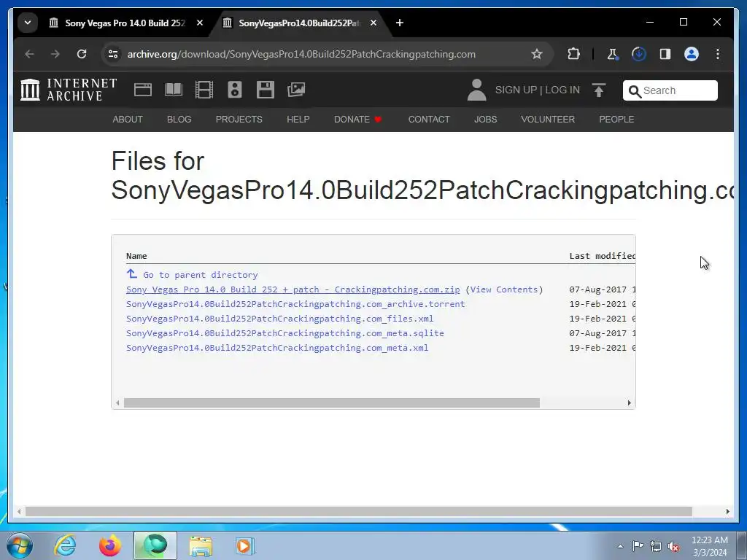The width and height of the screenshot is (747, 560).
Task: Open the _meta.sqlite file link
Action: [x=285, y=333]
